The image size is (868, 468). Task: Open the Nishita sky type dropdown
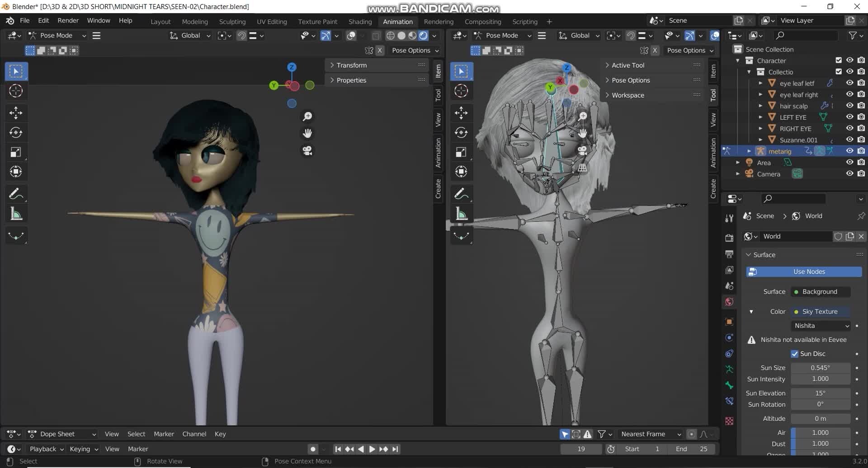(821, 325)
